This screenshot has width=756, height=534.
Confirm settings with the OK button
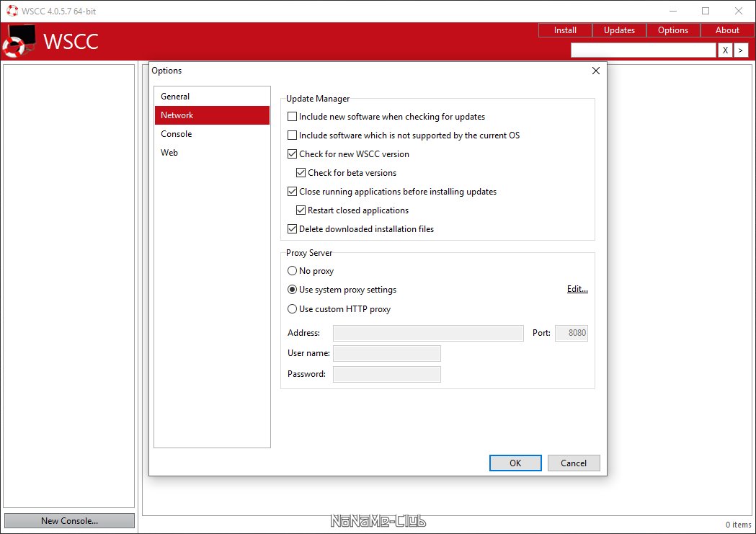(515, 463)
